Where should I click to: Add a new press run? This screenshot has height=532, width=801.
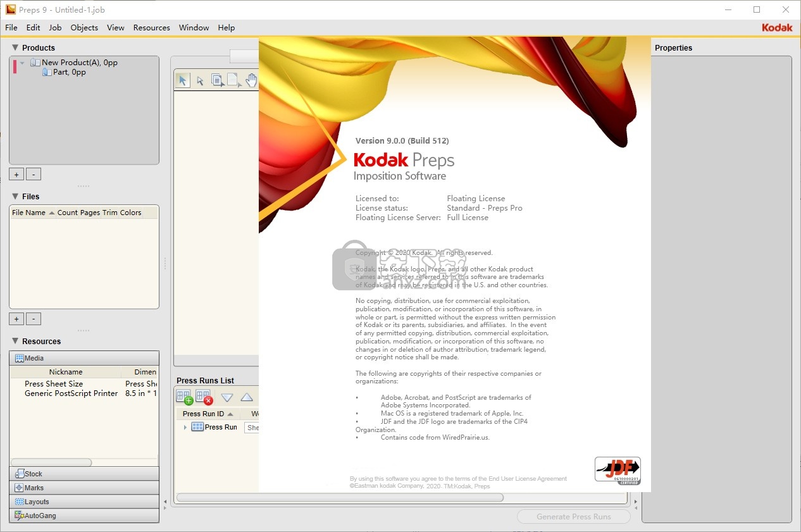185,397
